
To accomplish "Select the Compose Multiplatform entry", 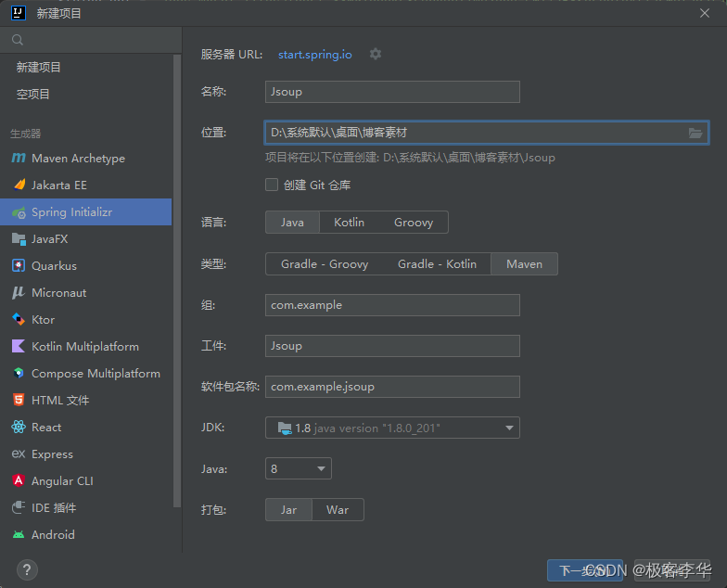I will click(85, 373).
